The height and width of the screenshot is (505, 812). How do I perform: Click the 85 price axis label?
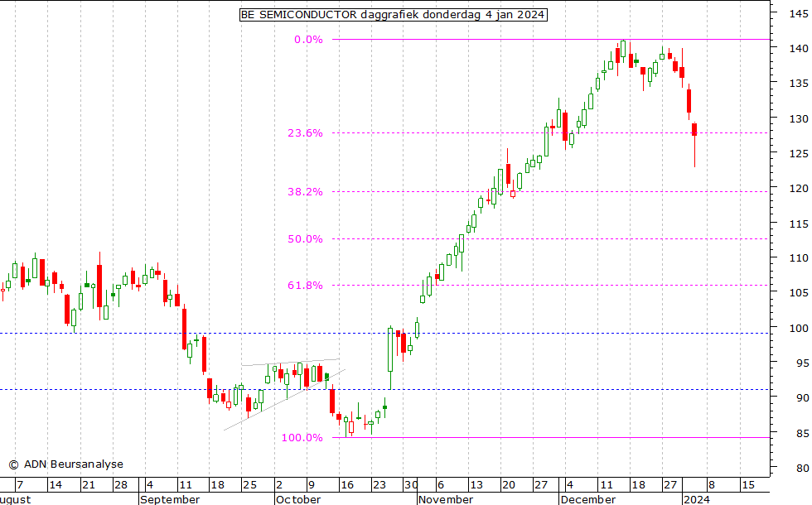pyautogui.click(x=802, y=433)
